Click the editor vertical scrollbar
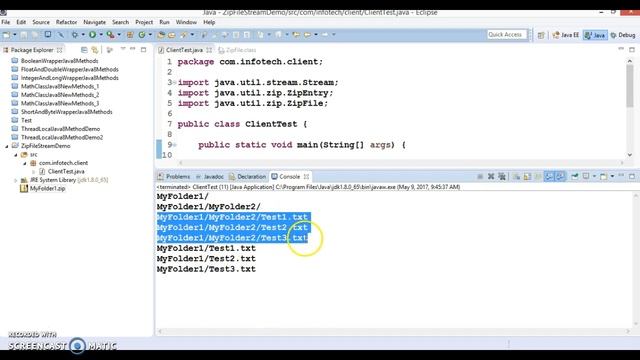 [x=630, y=86]
